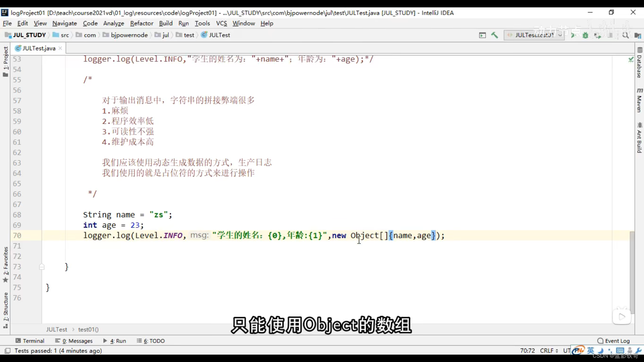Click the Run configuration dropdown
Viewport: 644px width, 362px height.
pyautogui.click(x=534, y=35)
